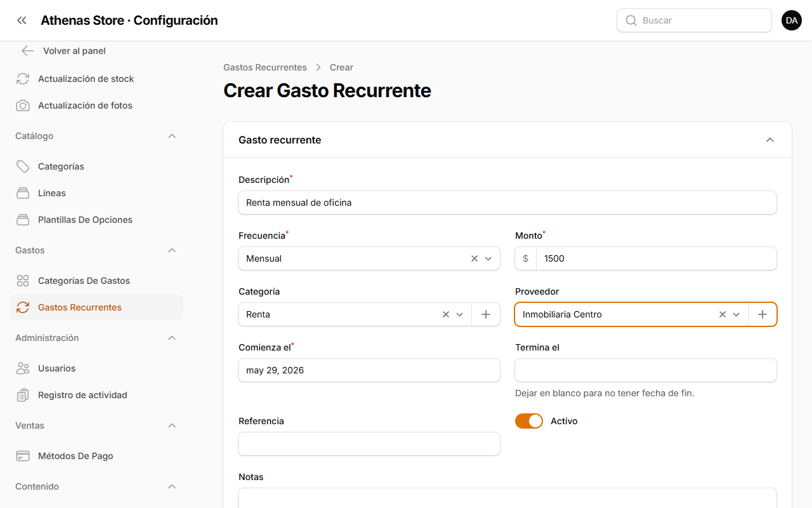
Task: Click the Gastos Recurrentes cycle icon
Action: pos(23,307)
